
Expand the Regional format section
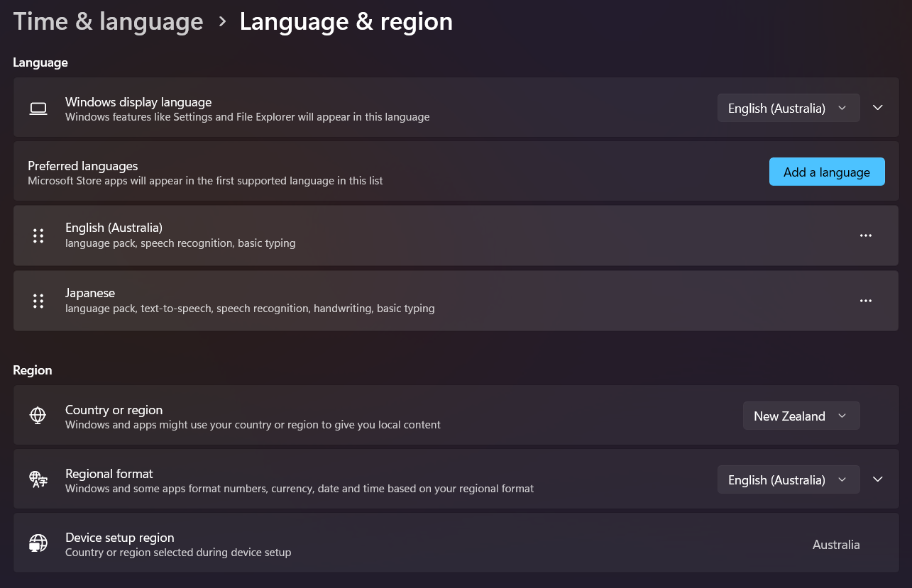click(x=878, y=479)
